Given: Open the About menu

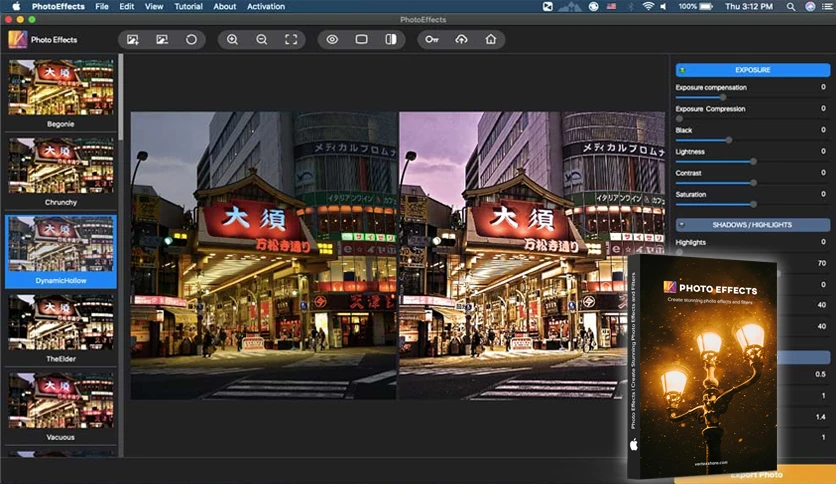Looking at the screenshot, I should pos(224,6).
